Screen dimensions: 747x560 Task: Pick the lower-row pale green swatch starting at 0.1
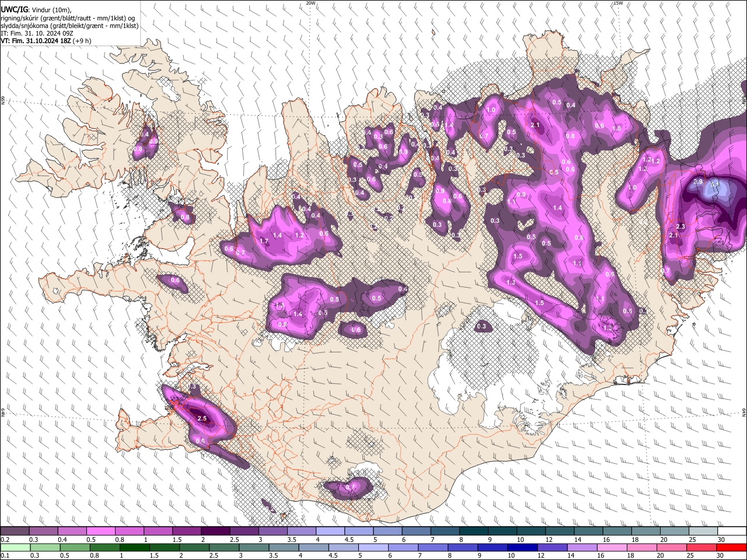16,547
